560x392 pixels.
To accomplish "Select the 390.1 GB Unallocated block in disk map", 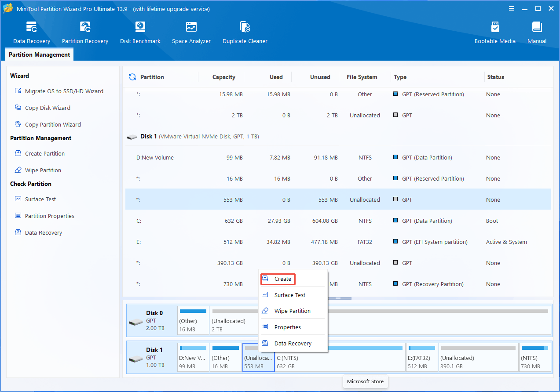I will (478, 358).
